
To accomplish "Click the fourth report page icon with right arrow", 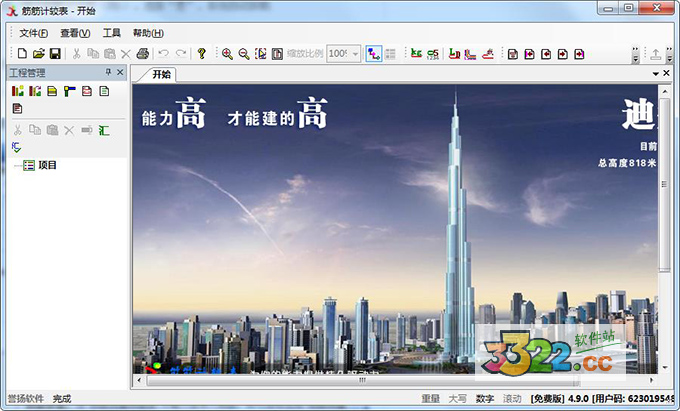I will pyautogui.click(x=562, y=54).
